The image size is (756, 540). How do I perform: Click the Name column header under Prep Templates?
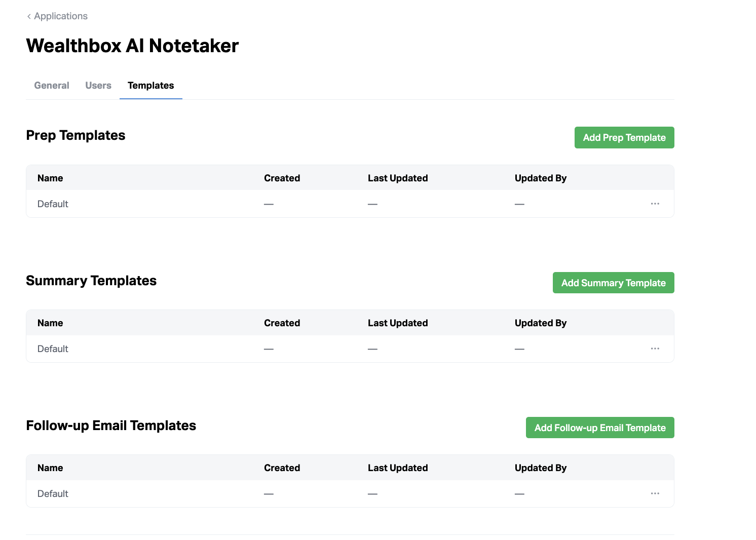pyautogui.click(x=50, y=178)
